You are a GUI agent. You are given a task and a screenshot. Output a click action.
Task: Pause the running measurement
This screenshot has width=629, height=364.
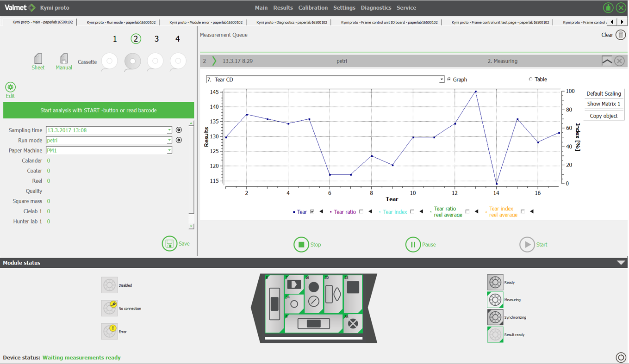point(413,245)
